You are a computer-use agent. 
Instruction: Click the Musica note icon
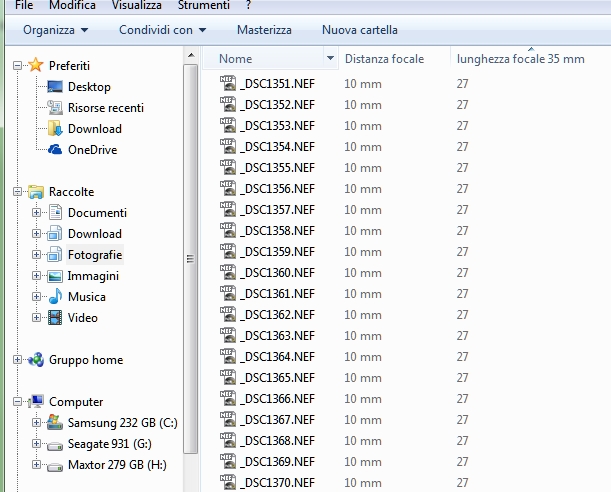click(x=55, y=297)
